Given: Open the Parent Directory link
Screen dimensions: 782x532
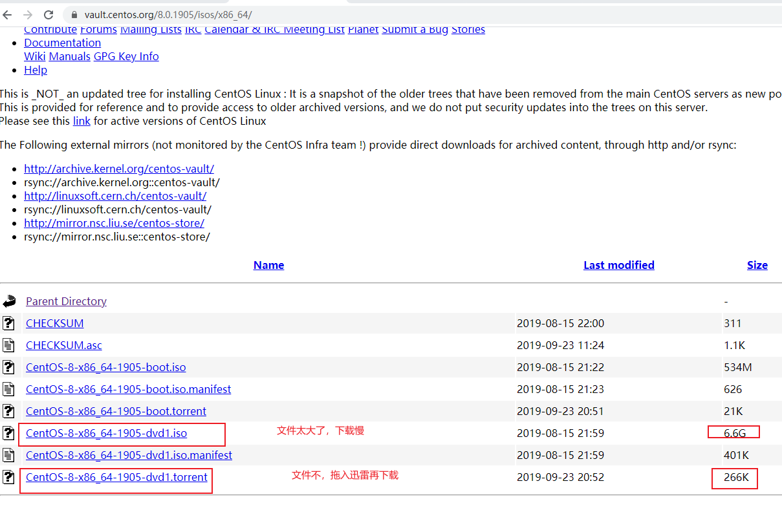Looking at the screenshot, I should click(66, 301).
